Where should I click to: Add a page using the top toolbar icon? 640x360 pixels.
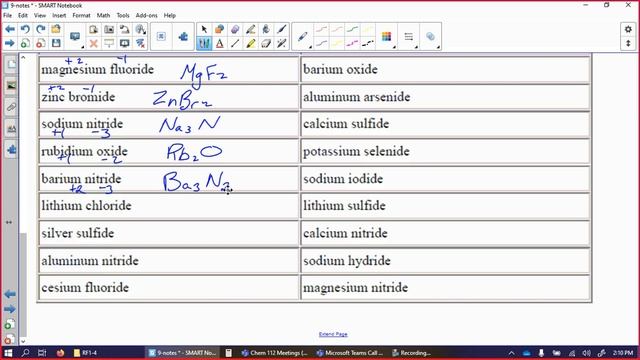(x=25, y=43)
